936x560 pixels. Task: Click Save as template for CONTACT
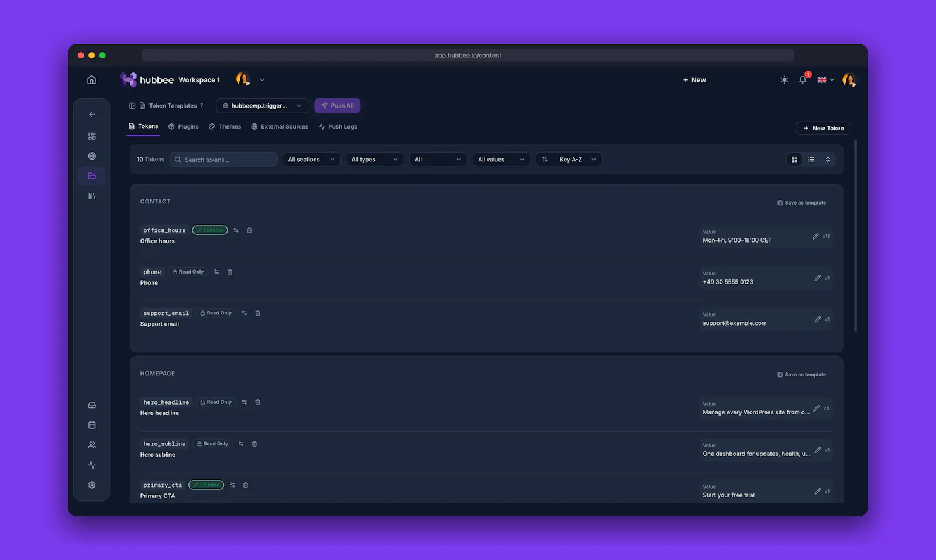point(801,203)
